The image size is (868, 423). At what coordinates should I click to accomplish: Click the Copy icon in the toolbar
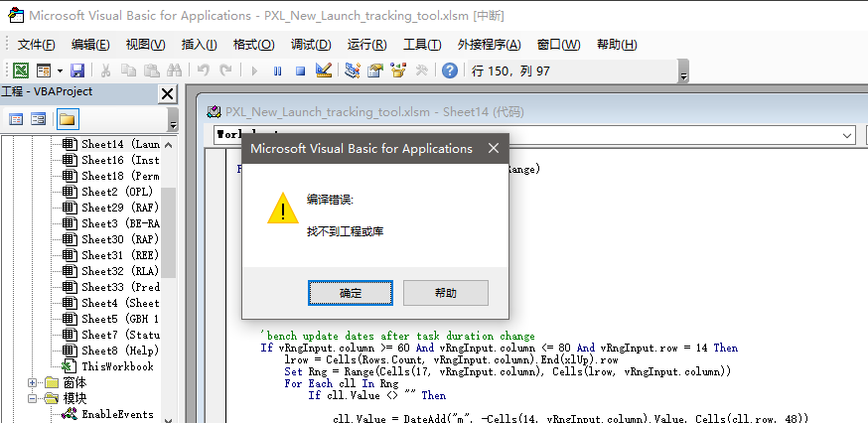128,70
